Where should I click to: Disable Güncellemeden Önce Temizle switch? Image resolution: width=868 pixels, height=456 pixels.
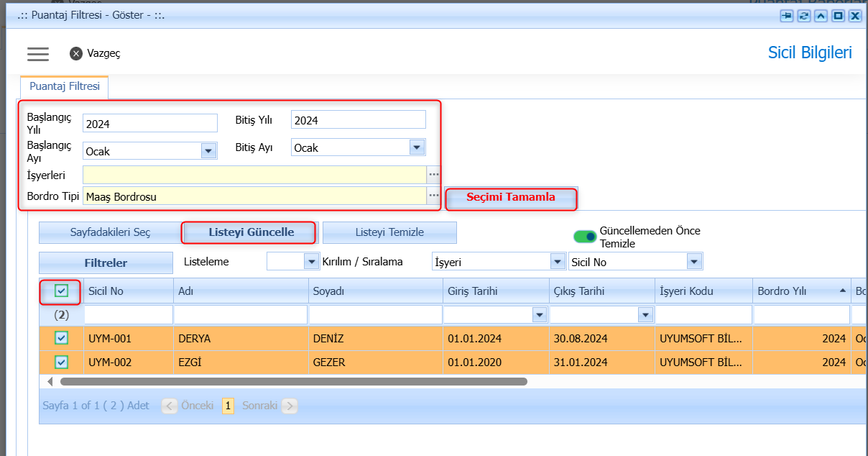(585, 237)
